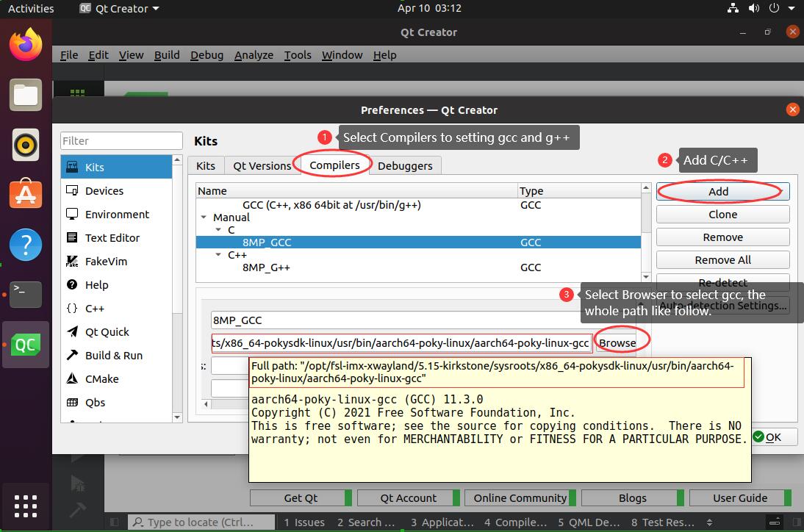Select the 8MP_G++ compiler row

point(418,267)
